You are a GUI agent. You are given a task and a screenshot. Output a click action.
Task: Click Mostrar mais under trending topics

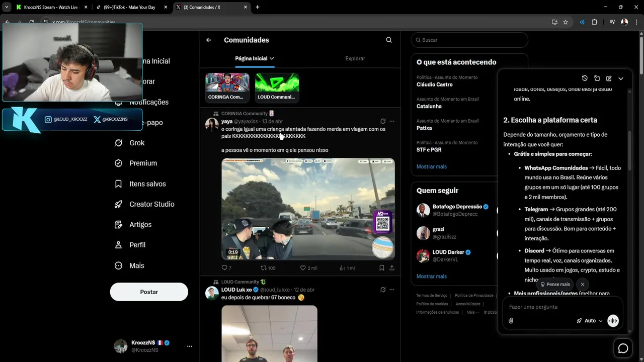pos(432,166)
